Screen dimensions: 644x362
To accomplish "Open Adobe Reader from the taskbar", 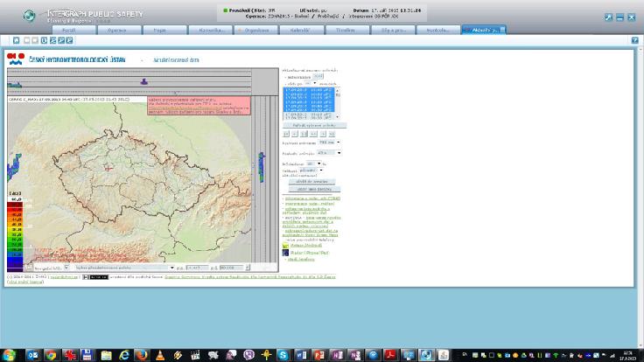I will pyautogui.click(x=389, y=355).
